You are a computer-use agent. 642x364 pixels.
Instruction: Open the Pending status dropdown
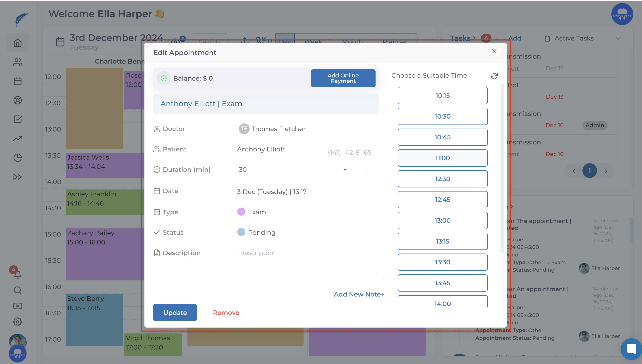261,232
